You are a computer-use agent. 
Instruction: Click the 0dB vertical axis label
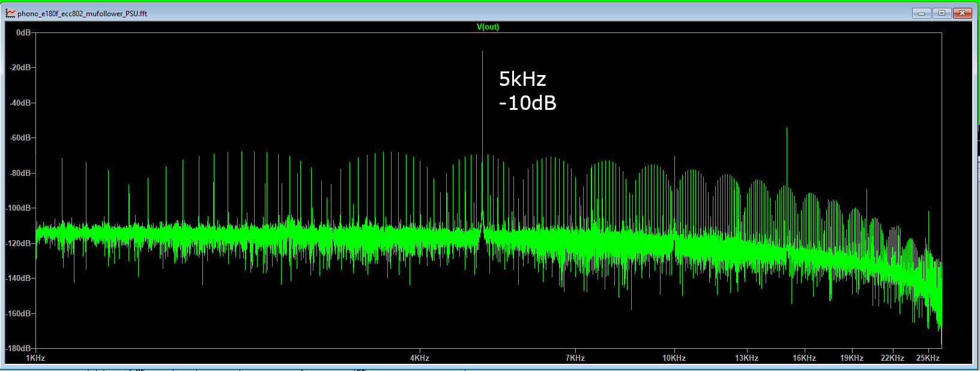(23, 32)
